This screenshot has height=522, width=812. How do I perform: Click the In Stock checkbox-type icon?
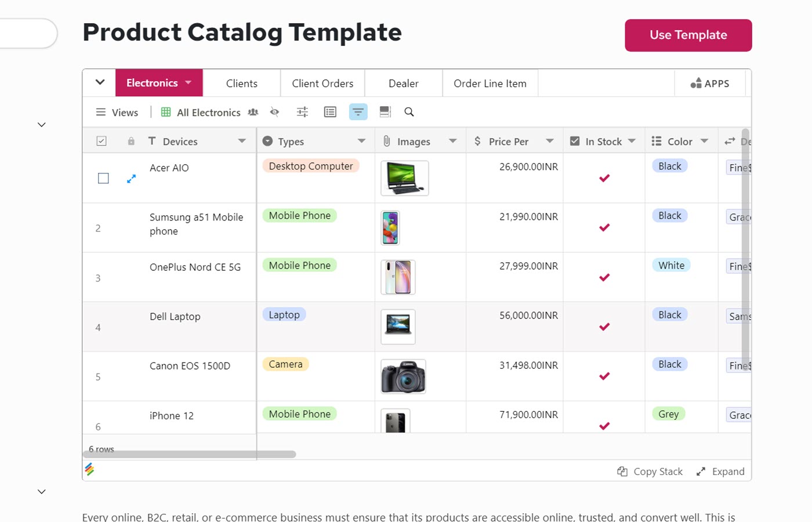click(x=575, y=141)
